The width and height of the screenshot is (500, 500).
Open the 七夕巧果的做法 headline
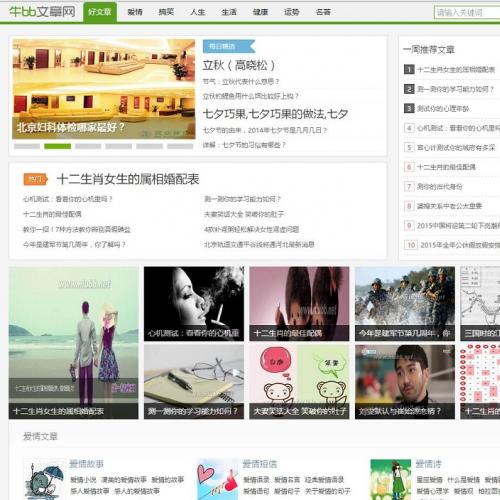tap(275, 114)
